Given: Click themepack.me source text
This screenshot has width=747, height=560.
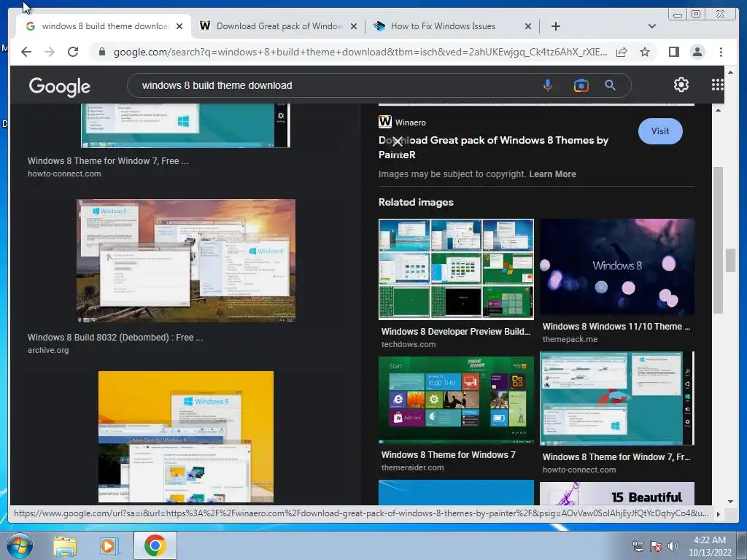Looking at the screenshot, I should coord(570,339).
